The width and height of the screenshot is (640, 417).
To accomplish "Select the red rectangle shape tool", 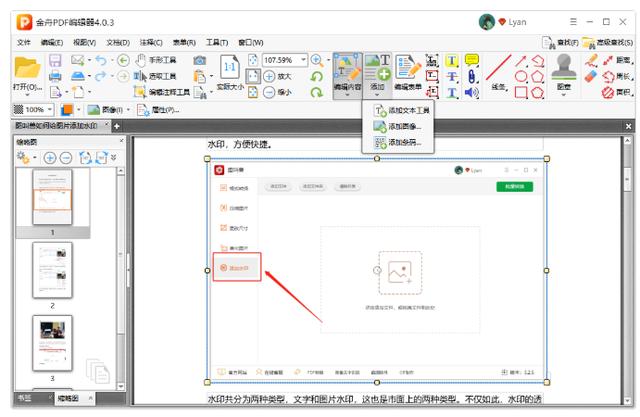I will 521,92.
